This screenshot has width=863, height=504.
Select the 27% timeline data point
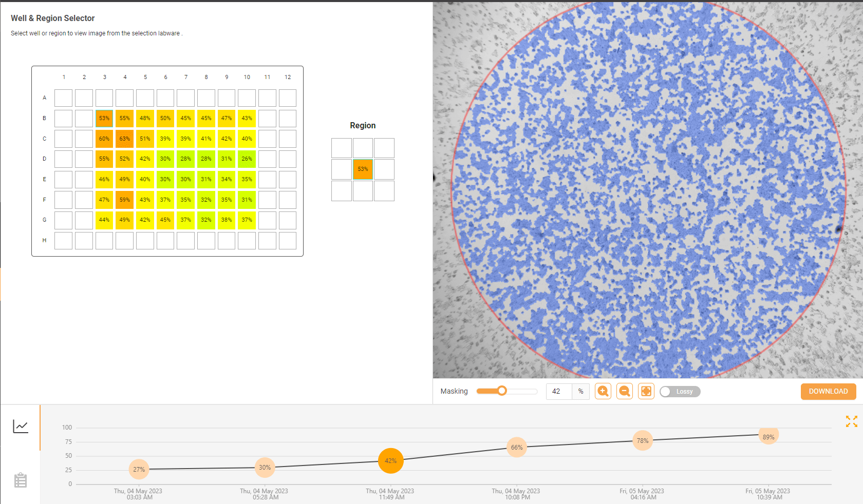pyautogui.click(x=139, y=469)
